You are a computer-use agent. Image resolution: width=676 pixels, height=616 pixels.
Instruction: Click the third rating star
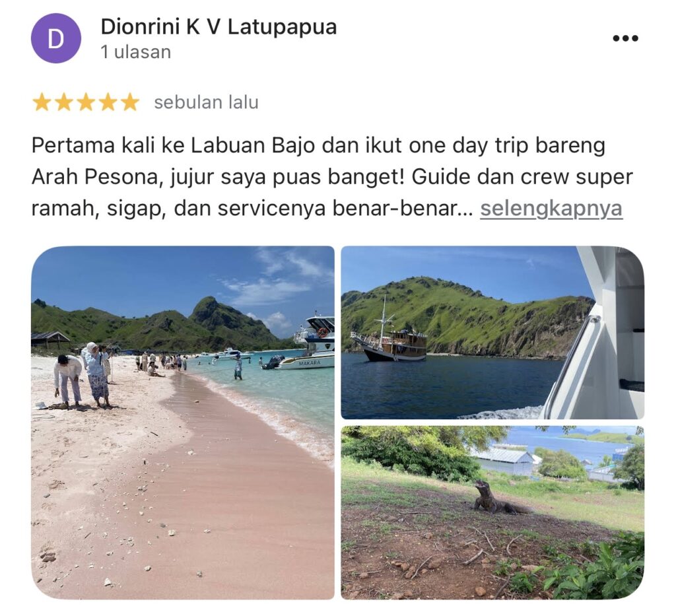pos(86,102)
